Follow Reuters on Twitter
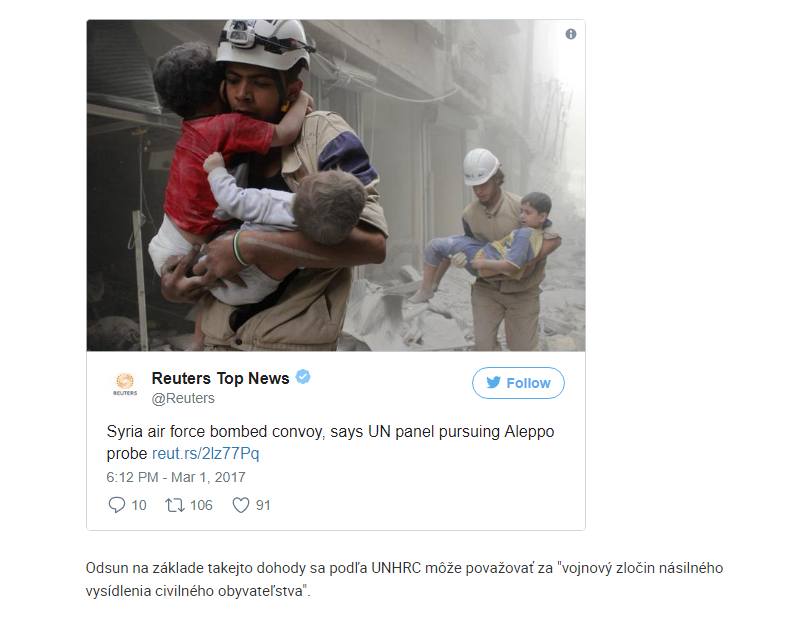Image resolution: width=805 pixels, height=618 pixels. point(518,383)
